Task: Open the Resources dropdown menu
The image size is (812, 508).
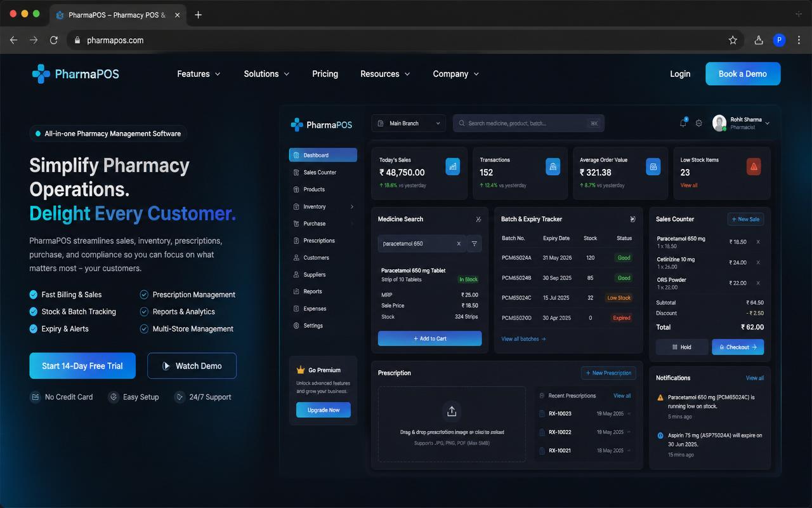Action: (385, 74)
